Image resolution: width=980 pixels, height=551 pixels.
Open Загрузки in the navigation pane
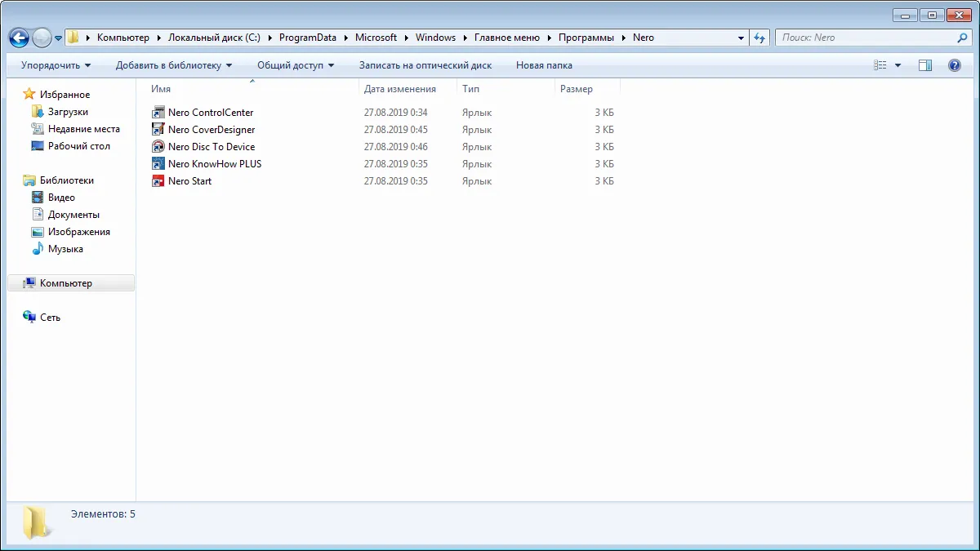click(x=68, y=112)
